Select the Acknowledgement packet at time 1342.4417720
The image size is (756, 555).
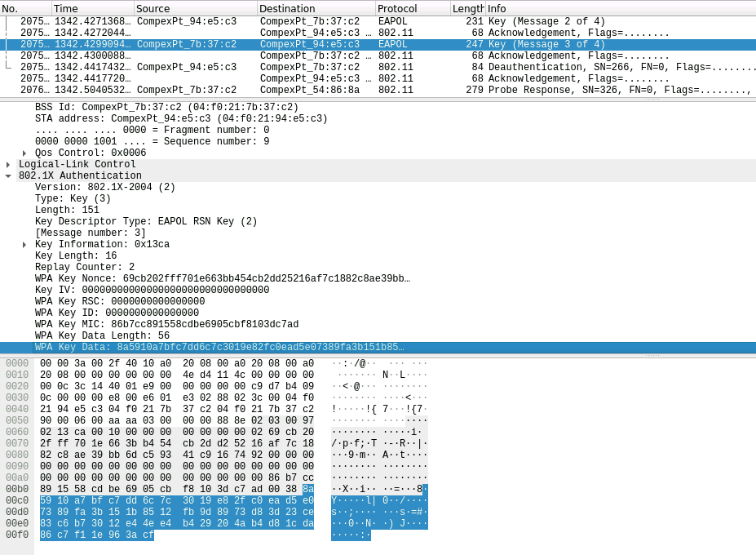point(378,78)
